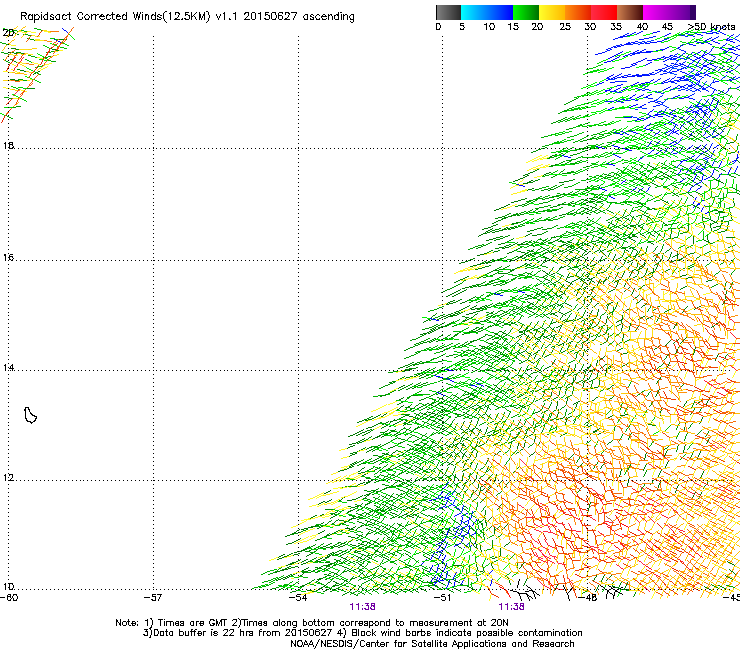This screenshot has height=650, width=740.
Task: Click the second purple 11:38 time stamp
Action: click(x=511, y=607)
